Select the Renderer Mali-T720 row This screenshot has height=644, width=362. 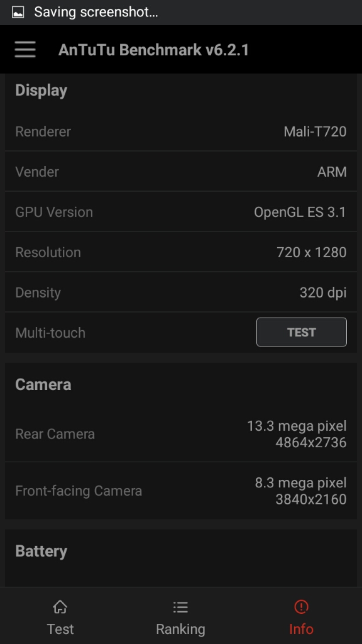point(181,131)
